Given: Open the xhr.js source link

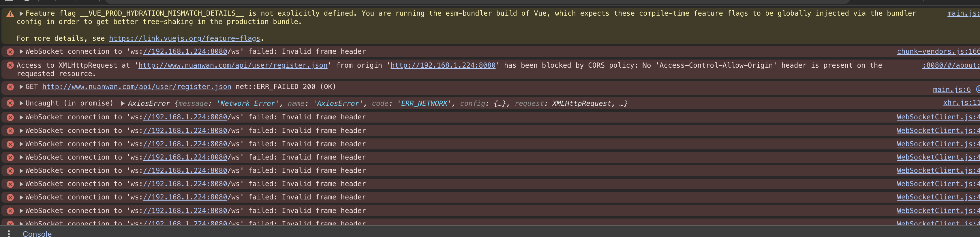Looking at the screenshot, I should click(961, 103).
